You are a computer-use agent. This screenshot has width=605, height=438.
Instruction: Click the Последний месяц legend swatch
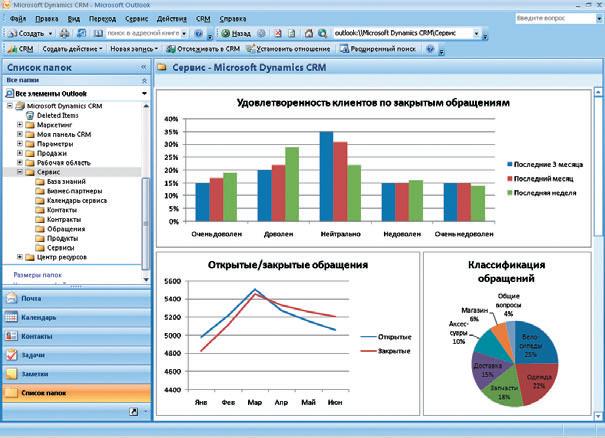click(509, 179)
